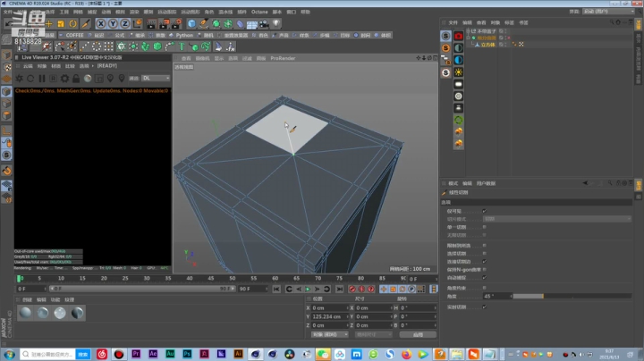
Task: Click the Live Viewer focus picker pin
Action: [111, 78]
